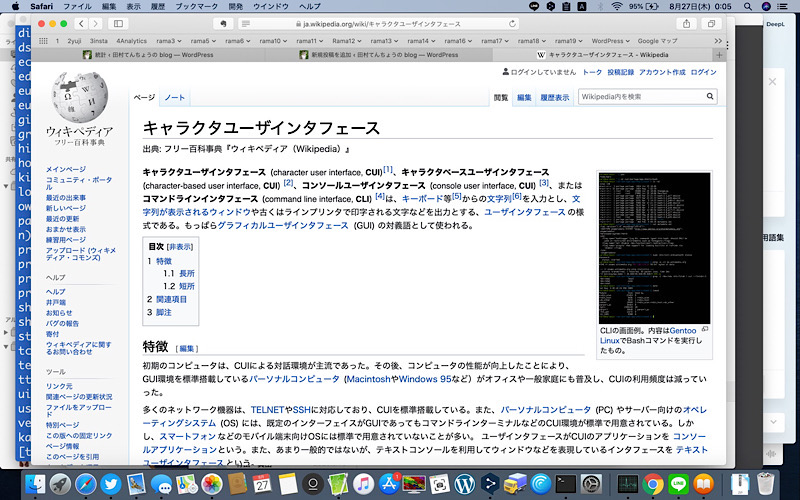
Task: Open the メインページ sidebar link
Action: point(66,169)
